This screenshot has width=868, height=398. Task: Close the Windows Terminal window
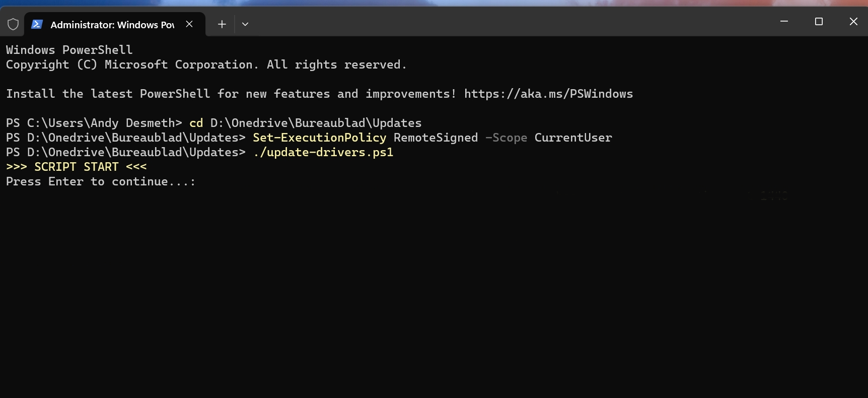pos(853,21)
